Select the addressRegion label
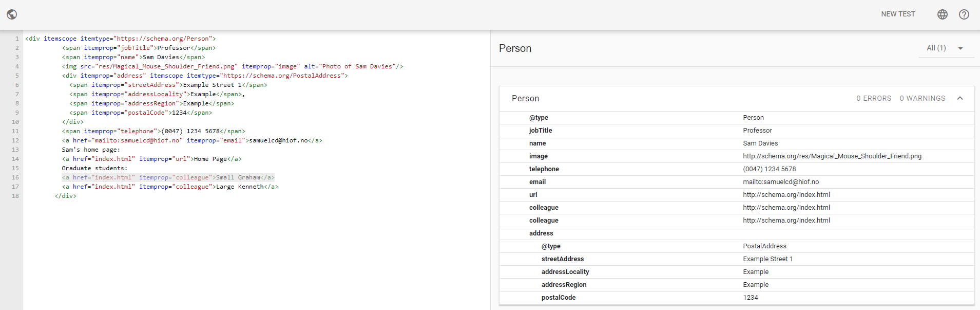Screen dimensions: 980x310 pyautogui.click(x=564, y=285)
